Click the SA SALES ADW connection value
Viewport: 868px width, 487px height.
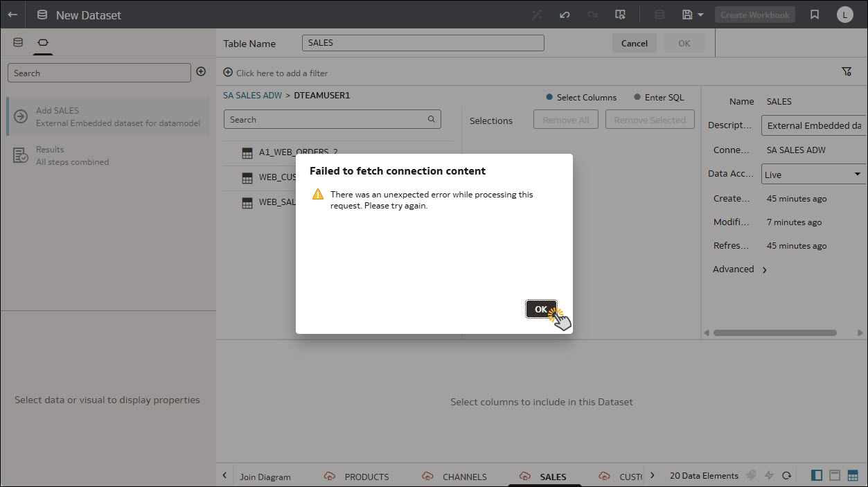(x=796, y=150)
